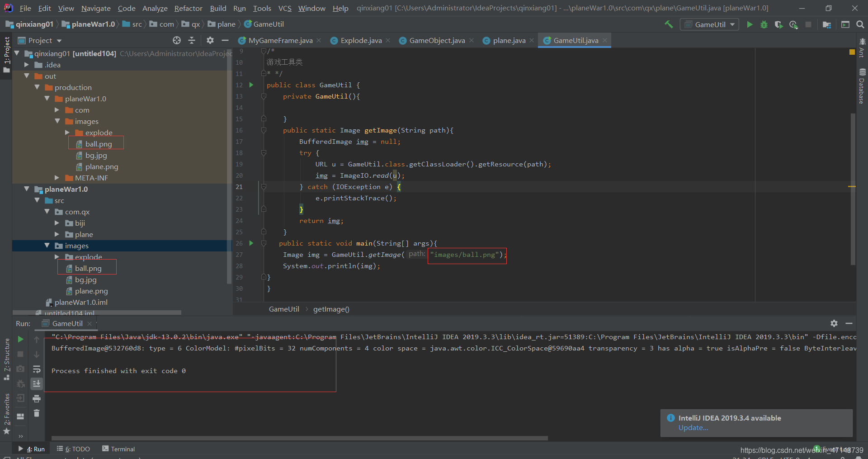The width and height of the screenshot is (868, 459).
Task: Show more Run panel actions chevron
Action: coord(20,436)
